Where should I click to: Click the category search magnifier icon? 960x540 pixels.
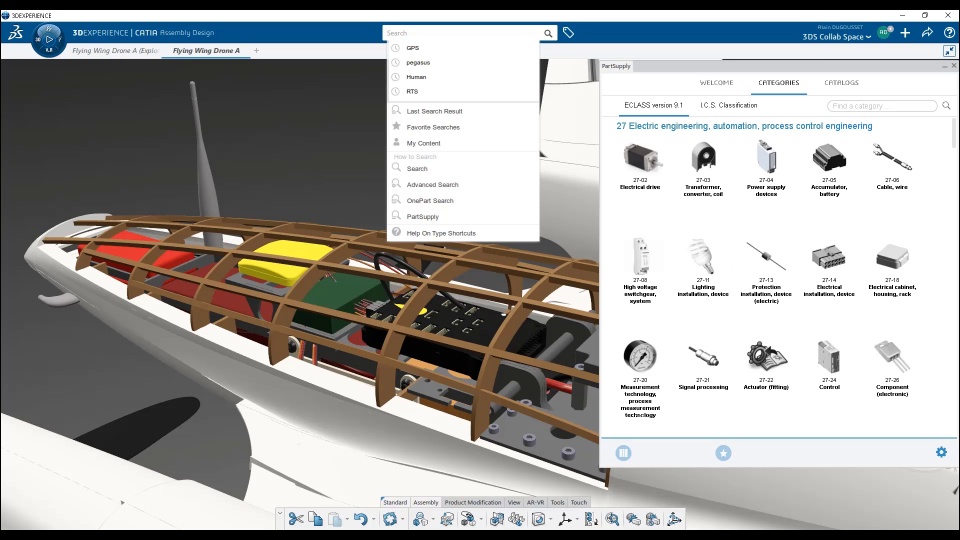pyautogui.click(x=946, y=106)
